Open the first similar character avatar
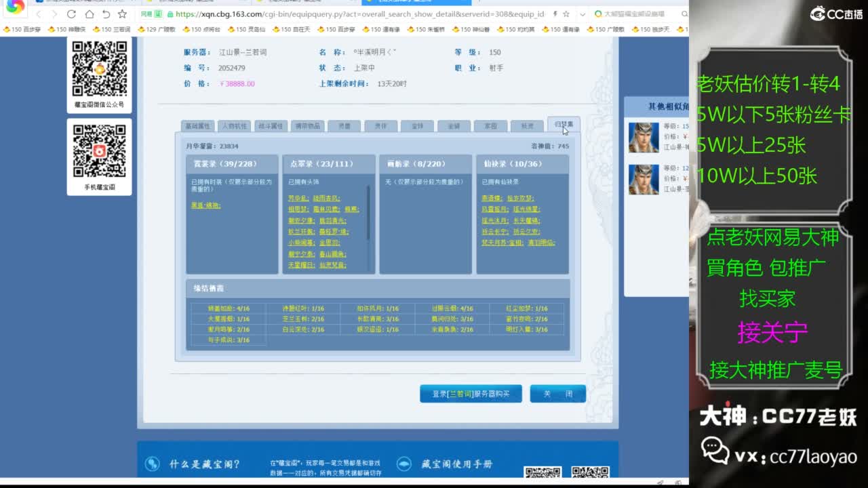The height and width of the screenshot is (488, 868). click(x=644, y=138)
